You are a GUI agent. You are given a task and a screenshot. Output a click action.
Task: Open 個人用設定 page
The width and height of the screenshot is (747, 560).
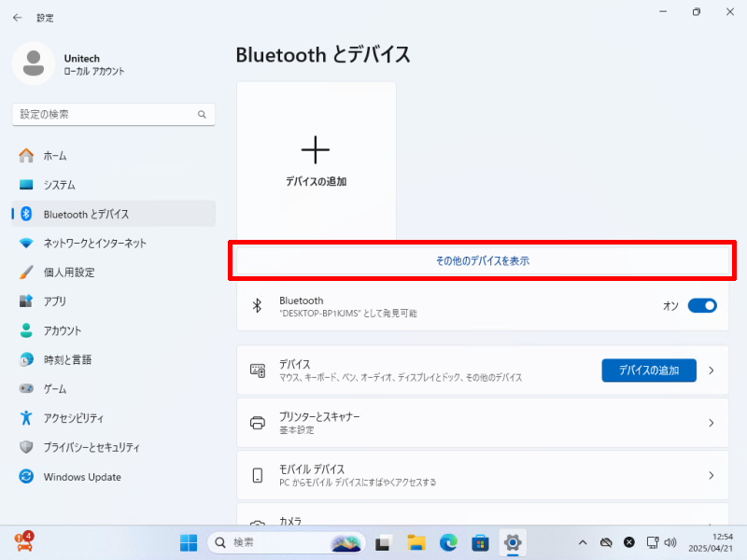(113, 272)
